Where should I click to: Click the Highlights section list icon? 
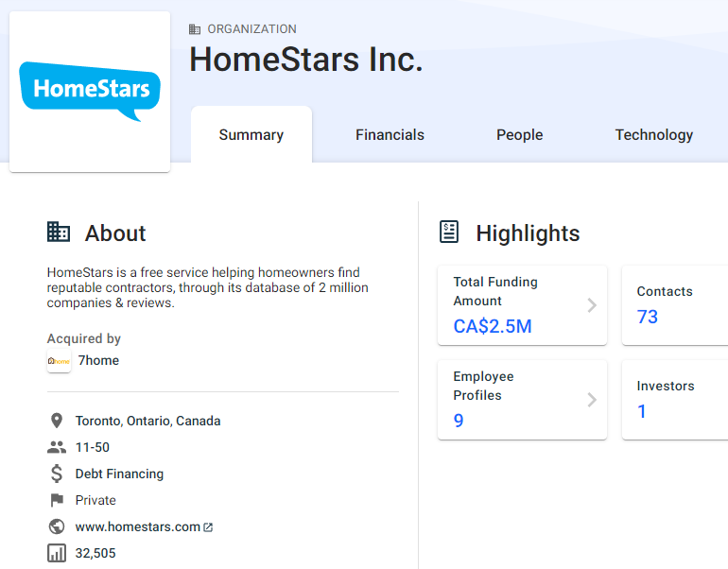click(450, 233)
